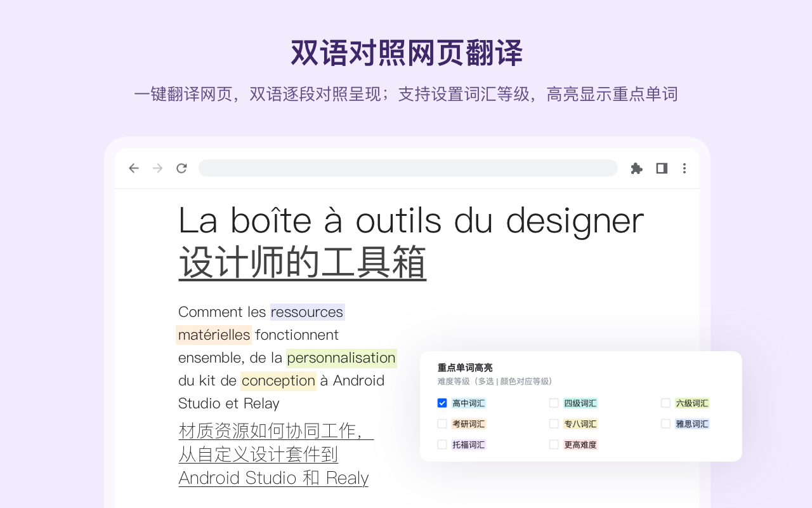Click the browser back arrow
This screenshot has width=812, height=508.
(x=133, y=168)
